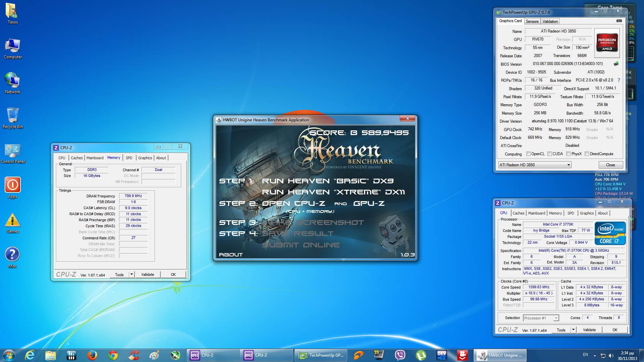Open volume control in system tray
Image resolution: width=644 pixels, height=362 pixels.
(x=611, y=355)
